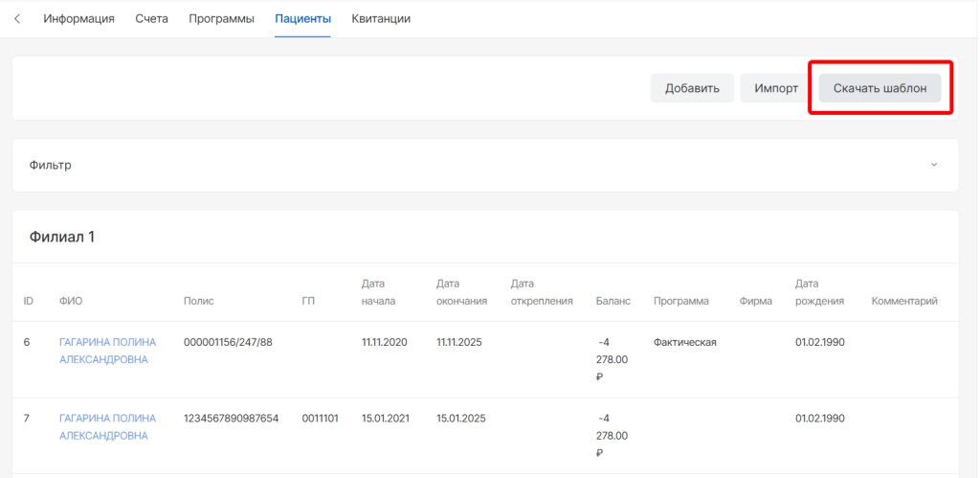The width and height of the screenshot is (980, 478).
Task: Click the Импорт button
Action: [x=775, y=88]
